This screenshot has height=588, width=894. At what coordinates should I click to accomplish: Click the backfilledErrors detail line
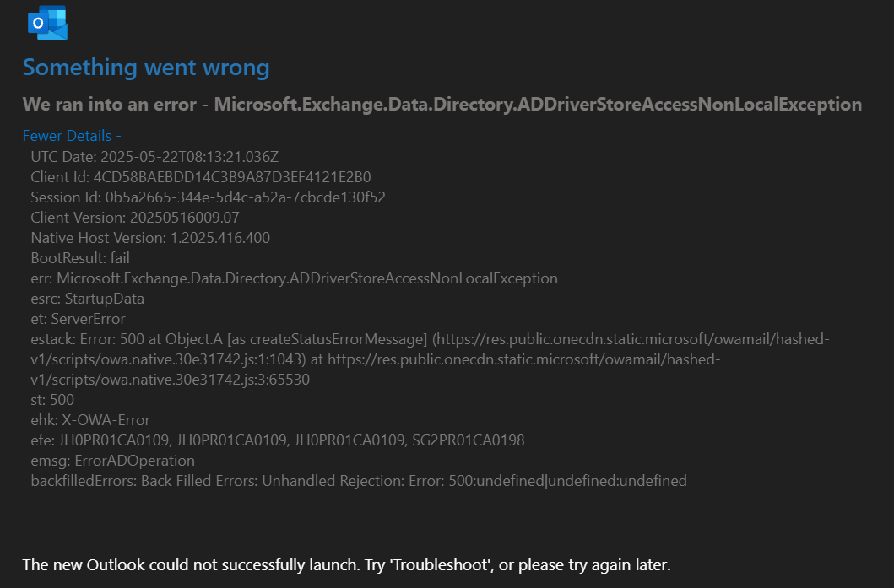[x=359, y=481]
